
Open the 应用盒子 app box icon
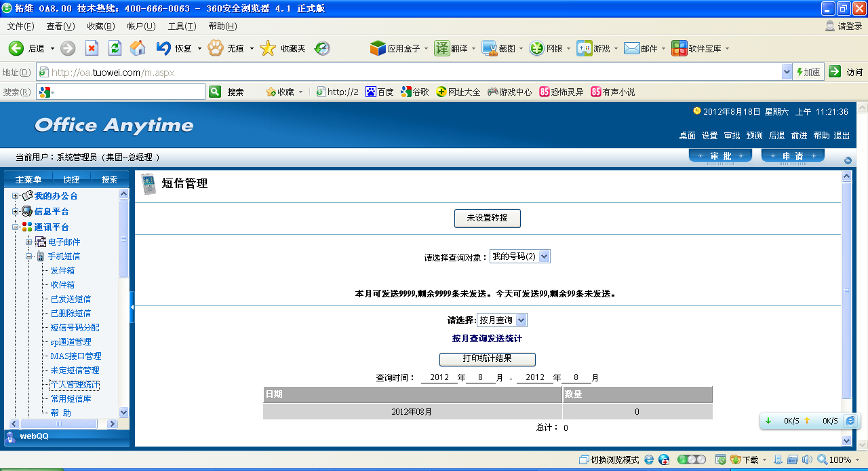[x=378, y=48]
